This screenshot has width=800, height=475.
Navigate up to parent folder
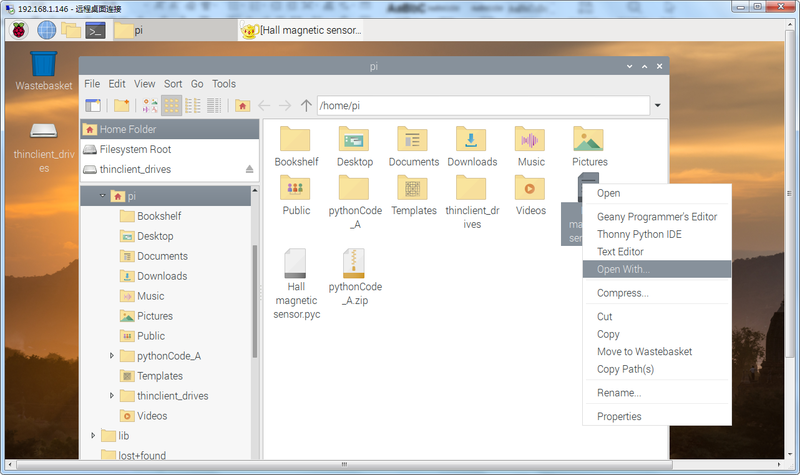coord(306,105)
